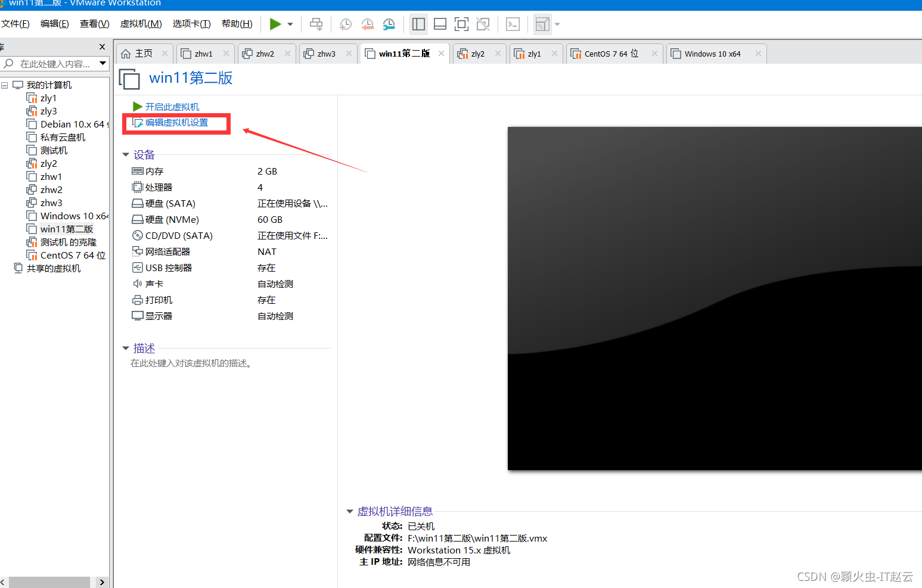Open the 选项卡(T) menu

(192, 24)
